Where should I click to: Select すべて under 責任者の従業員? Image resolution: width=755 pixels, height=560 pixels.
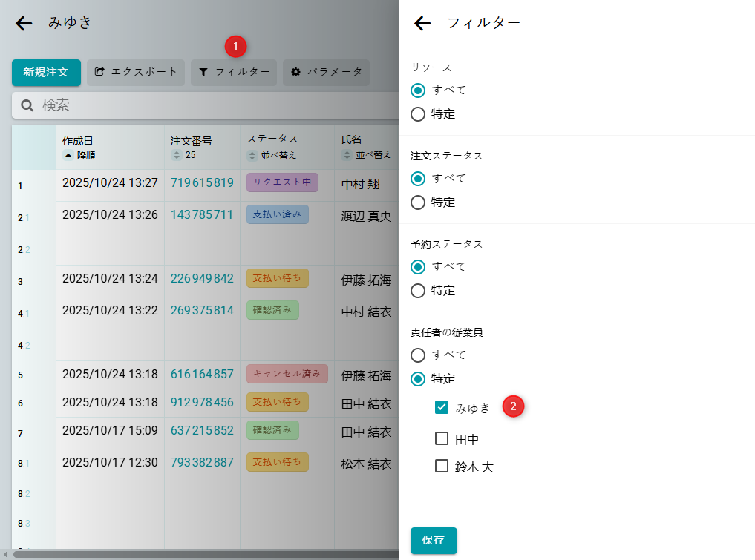coord(418,355)
